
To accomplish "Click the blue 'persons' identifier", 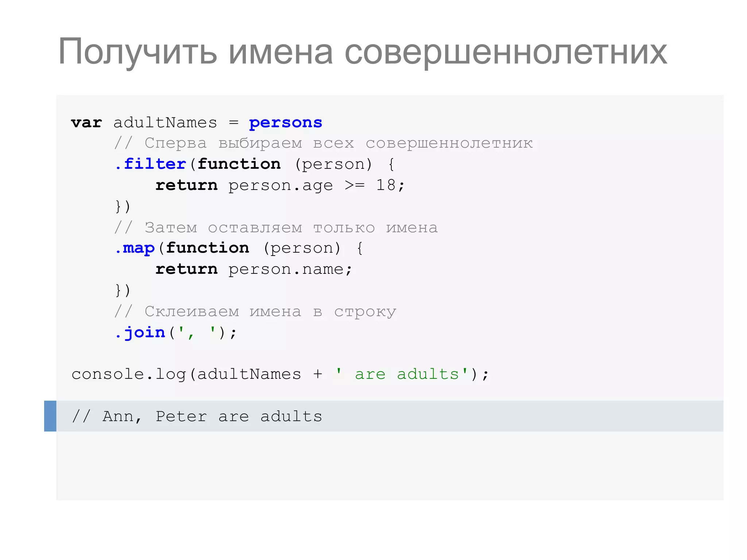I will coord(286,122).
